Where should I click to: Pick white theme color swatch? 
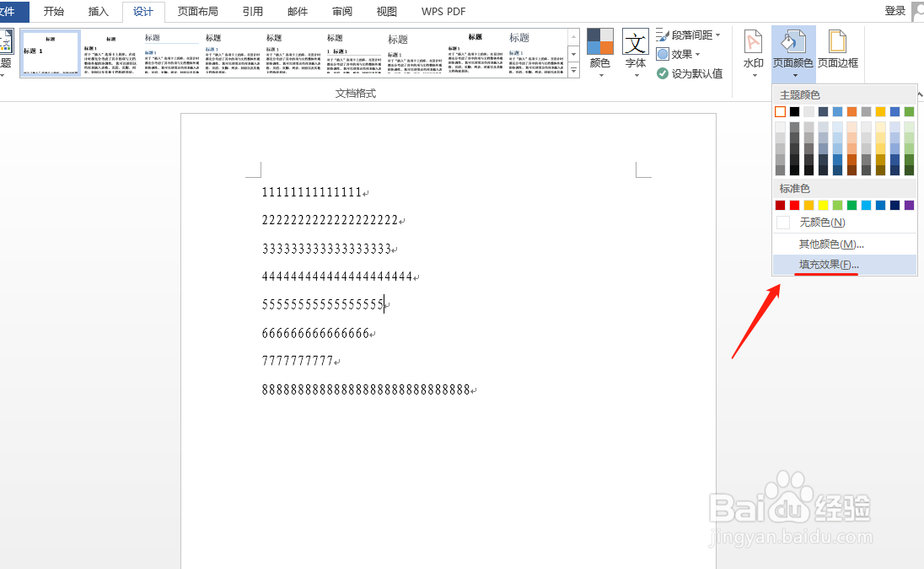coord(780,111)
